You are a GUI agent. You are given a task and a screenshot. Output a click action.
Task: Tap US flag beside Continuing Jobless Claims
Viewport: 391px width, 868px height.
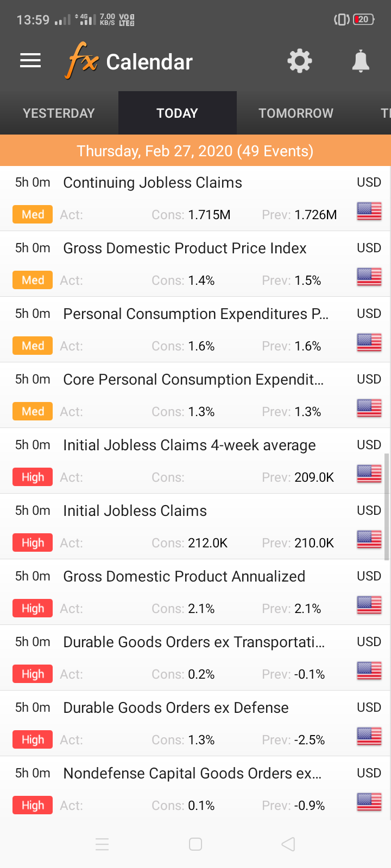pos(369,211)
